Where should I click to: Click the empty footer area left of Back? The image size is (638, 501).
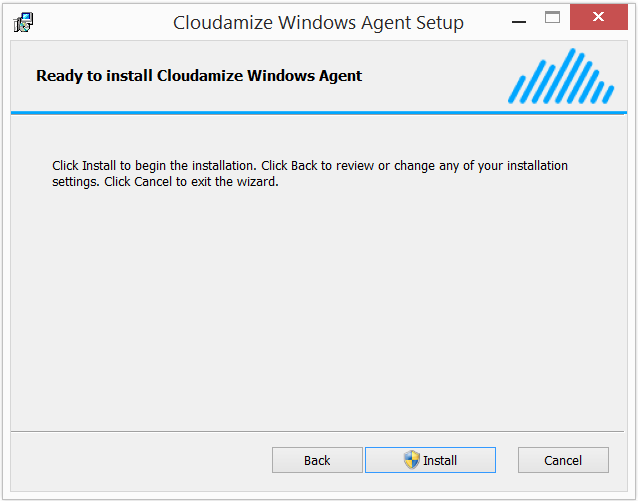pos(140,460)
